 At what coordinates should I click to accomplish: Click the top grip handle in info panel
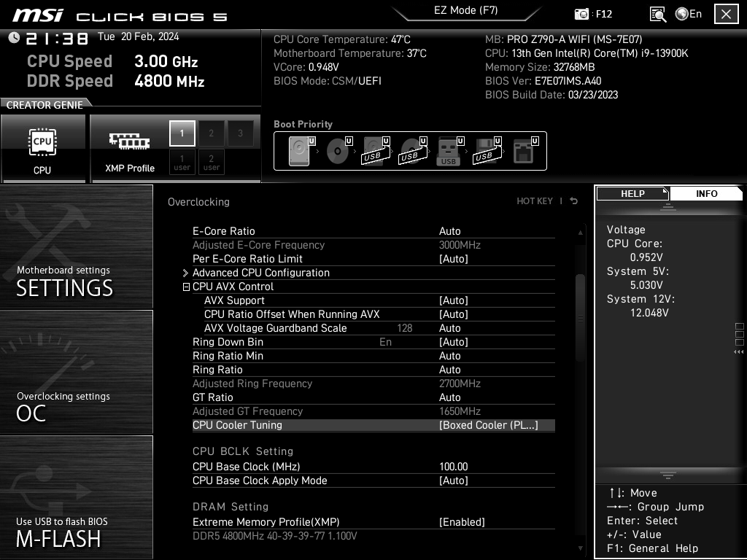click(668, 206)
